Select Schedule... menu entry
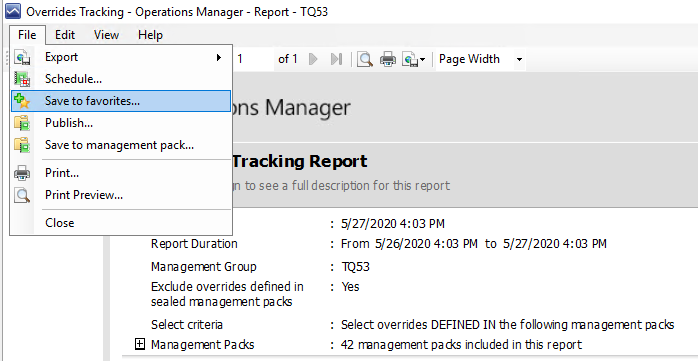Screen dimensions: 698x361 click(x=121, y=79)
